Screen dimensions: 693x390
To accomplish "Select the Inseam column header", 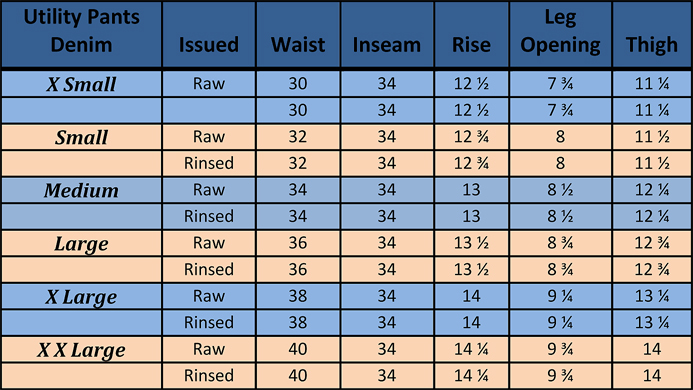I will 387,34.
